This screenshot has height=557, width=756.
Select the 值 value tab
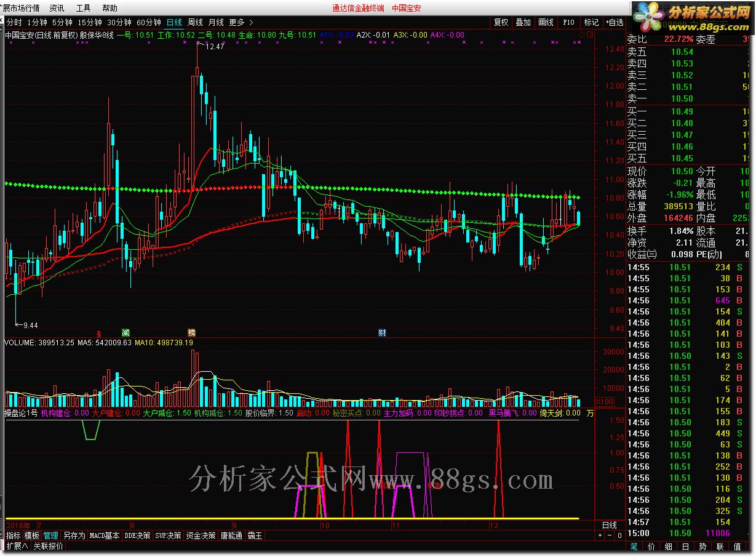coord(737,546)
